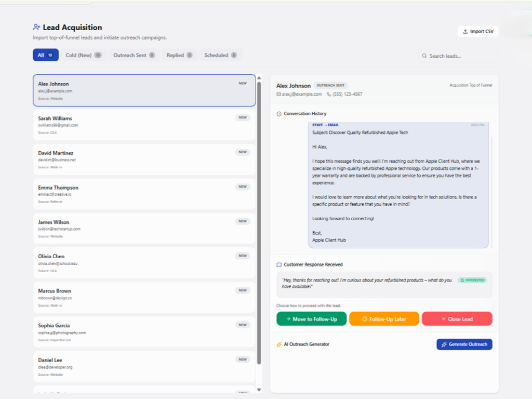This screenshot has height=399, width=532.
Task: Click the magnifier icon in search box
Action: (x=424, y=56)
